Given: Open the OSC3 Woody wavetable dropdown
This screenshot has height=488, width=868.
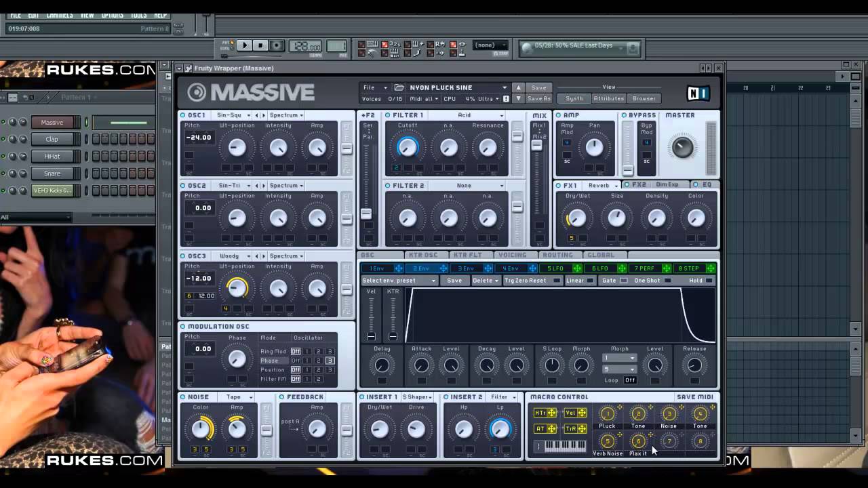Looking at the screenshot, I should point(234,256).
